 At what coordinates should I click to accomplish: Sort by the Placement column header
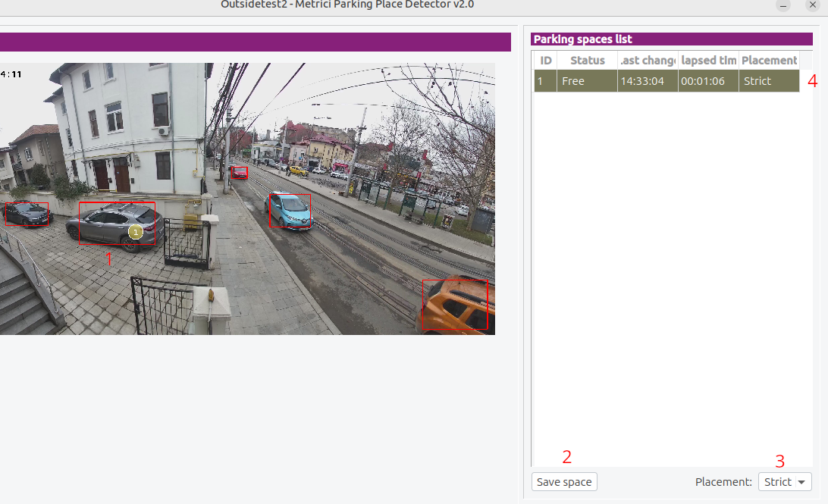769,61
